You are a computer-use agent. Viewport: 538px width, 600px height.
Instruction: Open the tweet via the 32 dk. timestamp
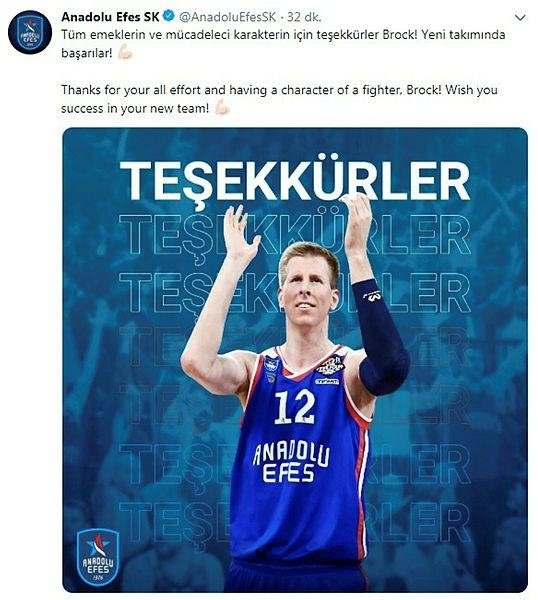(x=304, y=17)
